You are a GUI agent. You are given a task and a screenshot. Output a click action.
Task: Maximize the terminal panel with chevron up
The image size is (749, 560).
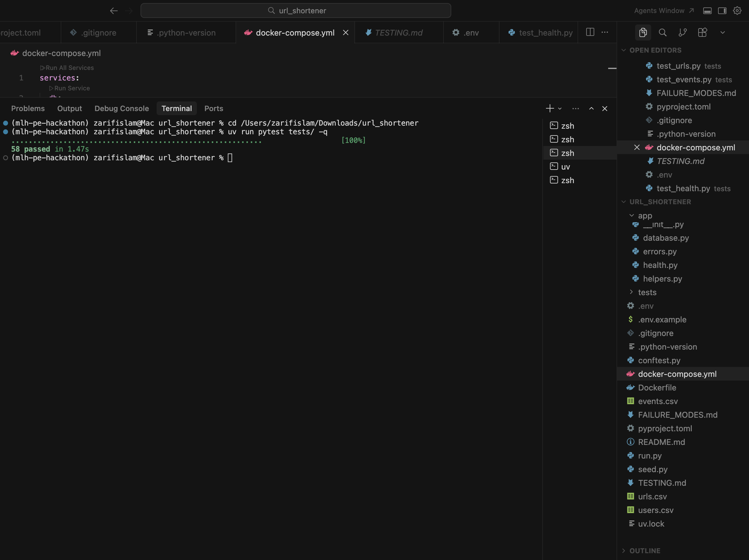591,108
